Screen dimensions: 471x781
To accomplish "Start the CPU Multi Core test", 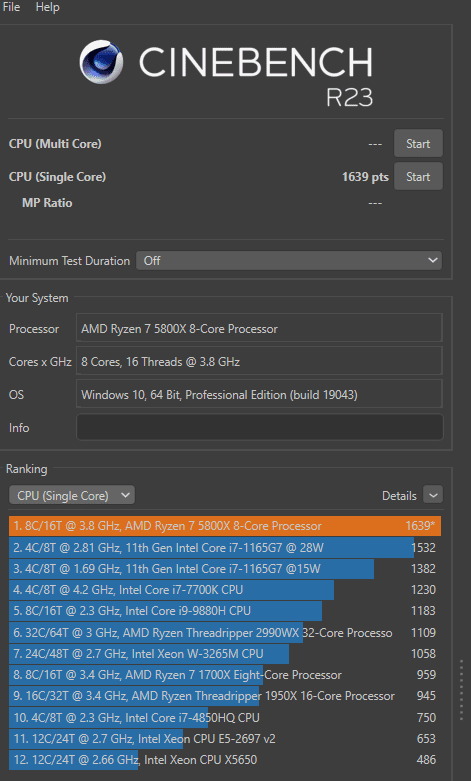I will coord(418,143).
